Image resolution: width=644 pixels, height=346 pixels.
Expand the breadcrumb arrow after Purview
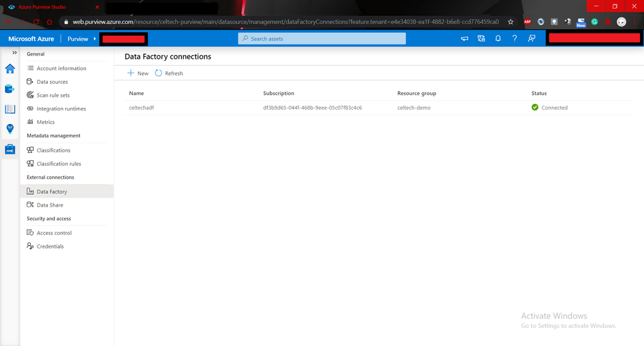[95, 39]
